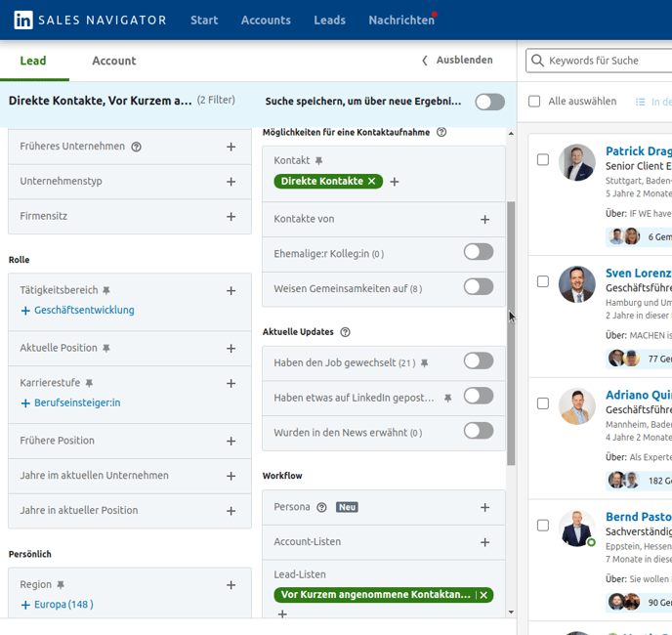Click Ausblenden to hide the filter panel
The width and height of the screenshot is (672, 635).
click(457, 61)
